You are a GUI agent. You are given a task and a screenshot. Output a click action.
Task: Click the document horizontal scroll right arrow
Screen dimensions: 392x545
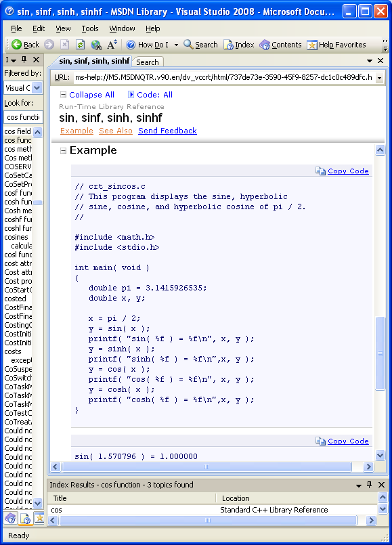click(x=368, y=466)
